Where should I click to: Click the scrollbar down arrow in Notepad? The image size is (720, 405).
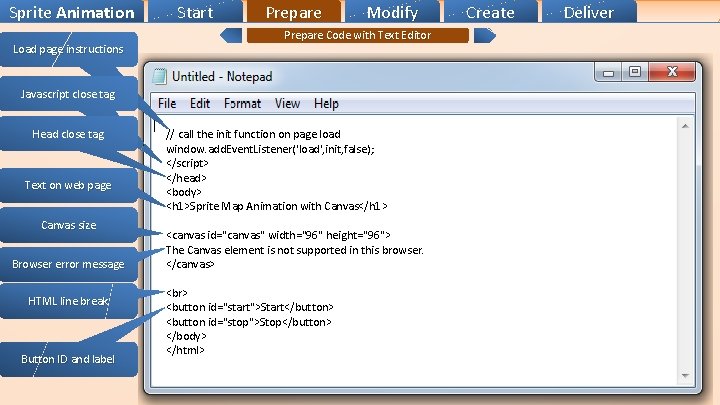(685, 376)
